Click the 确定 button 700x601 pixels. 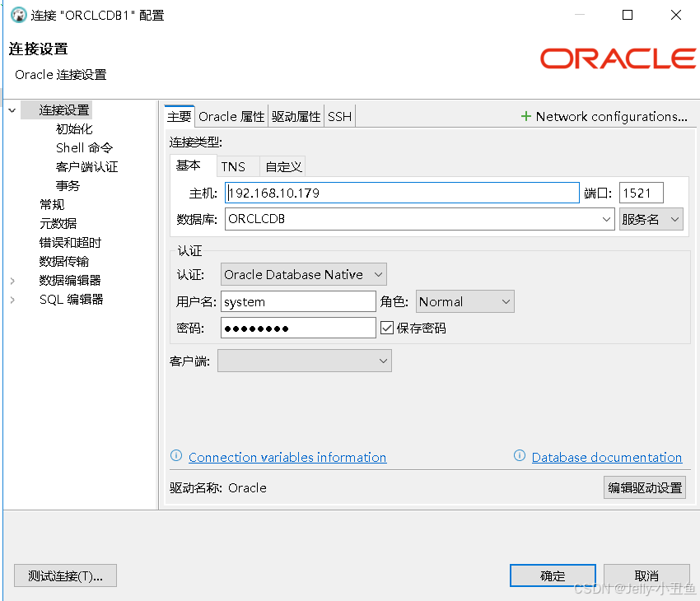click(x=553, y=575)
